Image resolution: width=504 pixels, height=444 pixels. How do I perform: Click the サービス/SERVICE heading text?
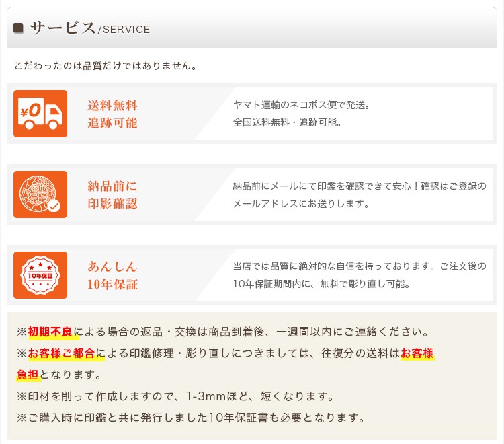click(x=89, y=28)
